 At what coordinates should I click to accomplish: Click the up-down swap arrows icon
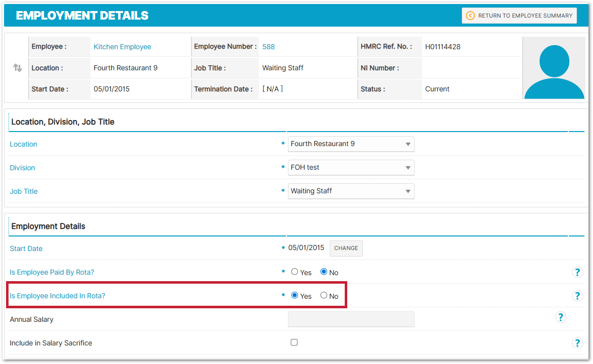[x=18, y=68]
